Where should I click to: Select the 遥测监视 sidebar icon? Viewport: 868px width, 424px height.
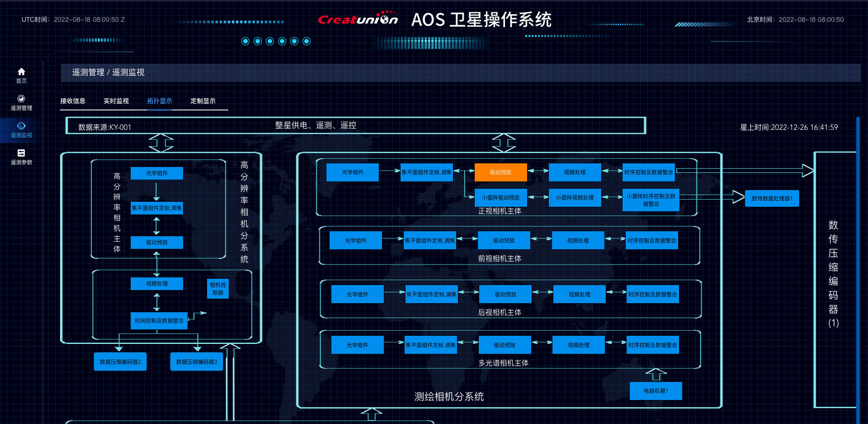[x=21, y=129]
